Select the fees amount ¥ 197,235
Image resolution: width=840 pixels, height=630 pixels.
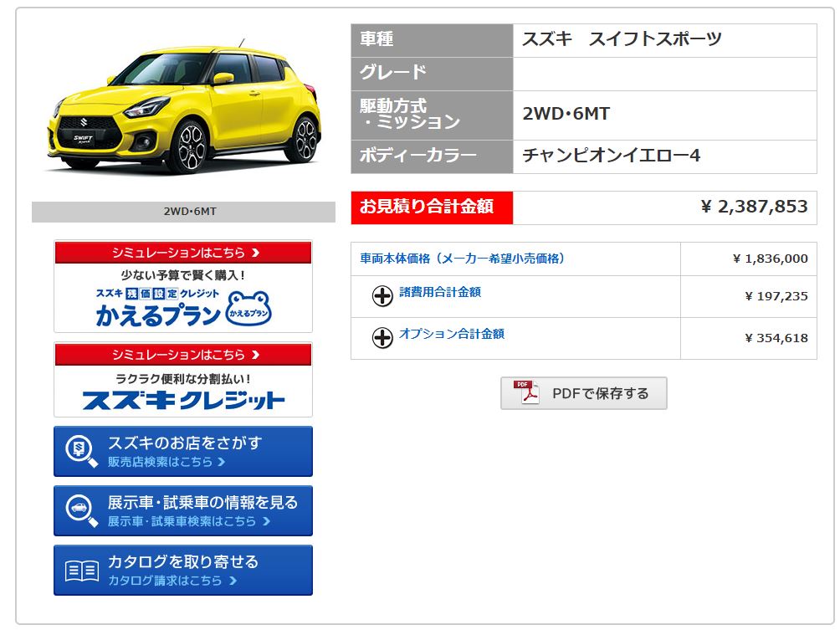(x=776, y=296)
